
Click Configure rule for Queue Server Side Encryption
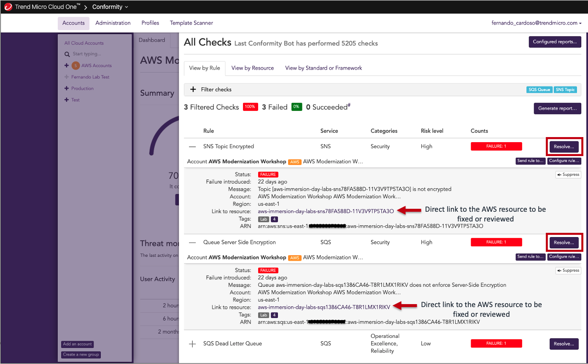pyautogui.click(x=564, y=256)
